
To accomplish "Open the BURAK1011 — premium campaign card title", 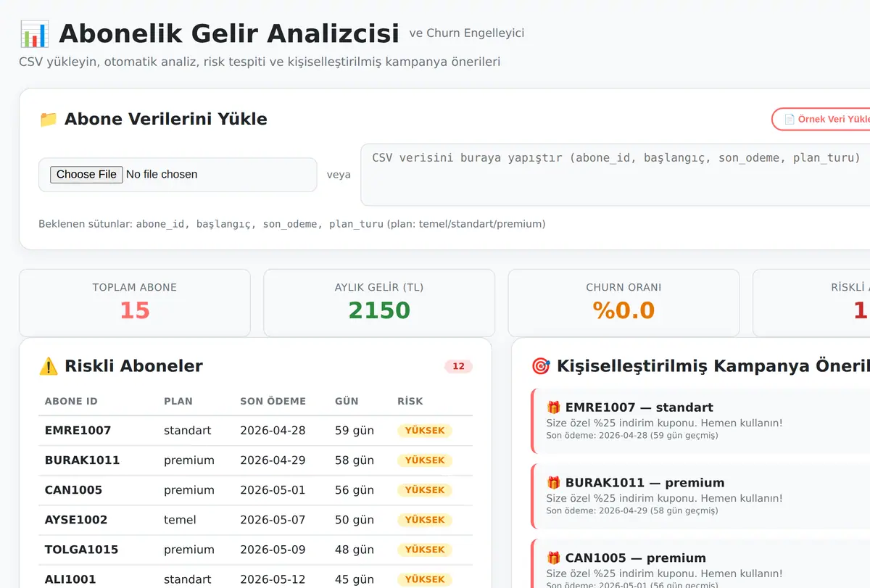I will (x=645, y=483).
